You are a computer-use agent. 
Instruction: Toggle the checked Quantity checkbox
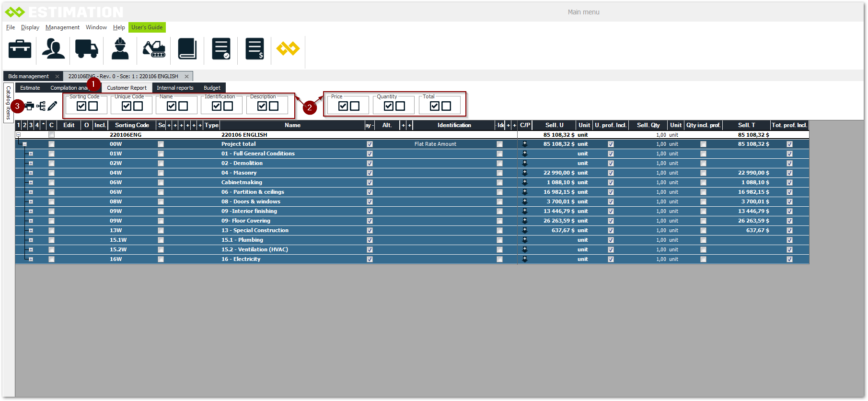pos(389,106)
